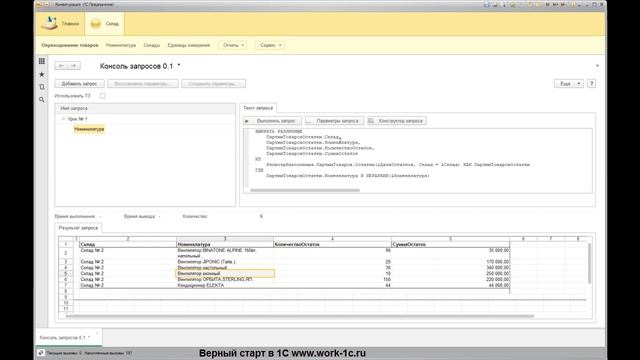The image size is (640, 360).
Task: Select the 170 000,00 amount cell
Action: point(451,262)
